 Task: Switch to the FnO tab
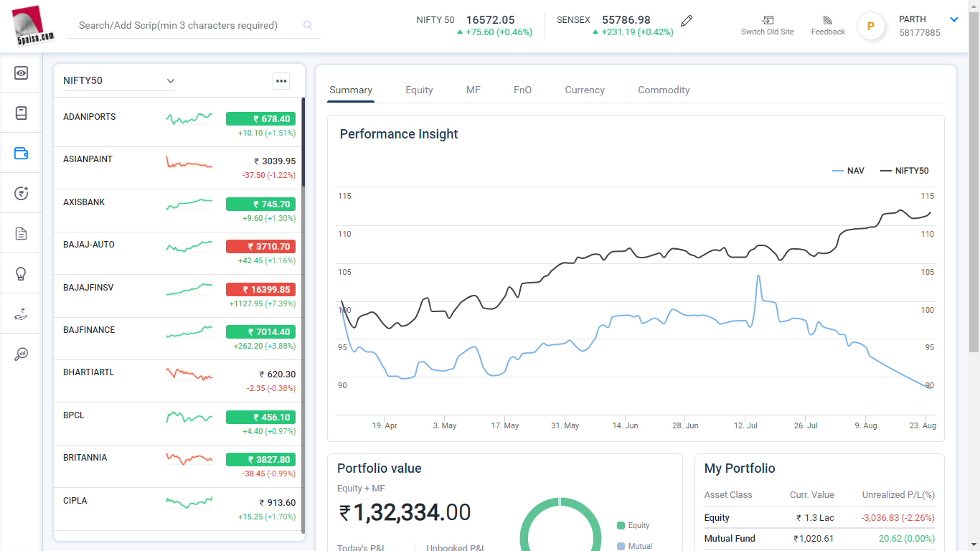click(x=523, y=90)
